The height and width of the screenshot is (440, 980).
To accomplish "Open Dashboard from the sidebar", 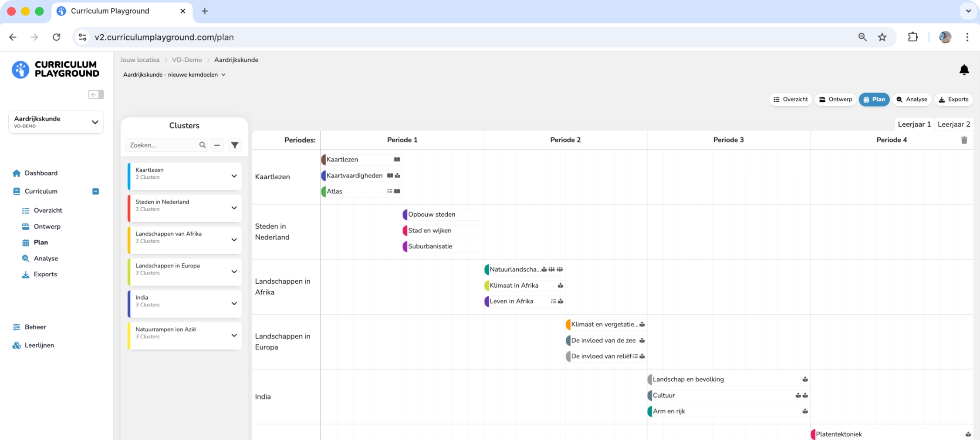I will (x=41, y=173).
